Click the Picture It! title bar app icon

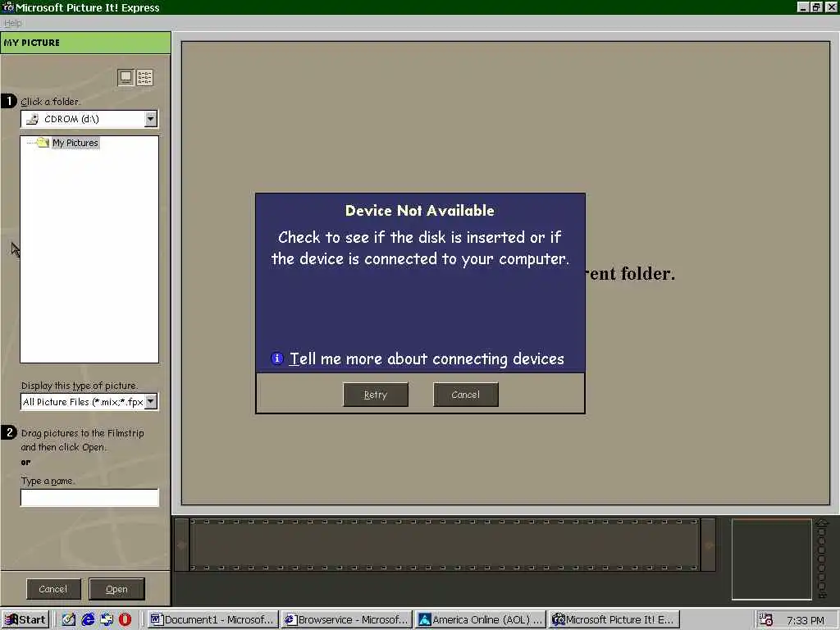tap(8, 7)
